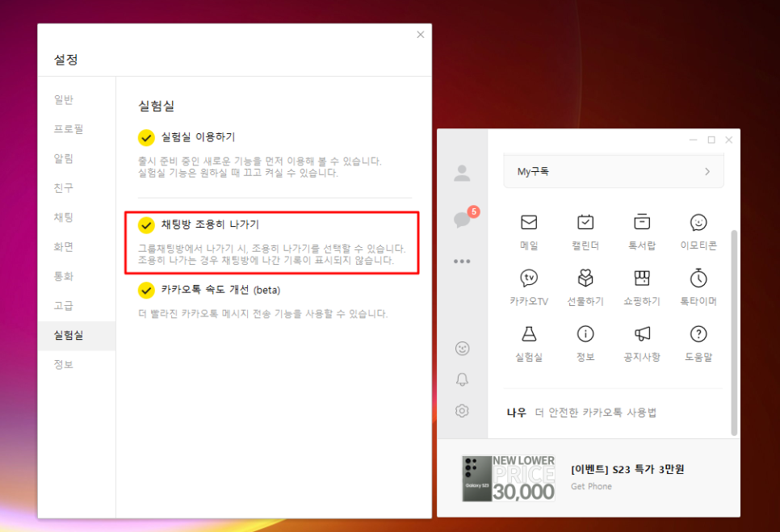Open notifications bell icon in sidebar

[462, 380]
